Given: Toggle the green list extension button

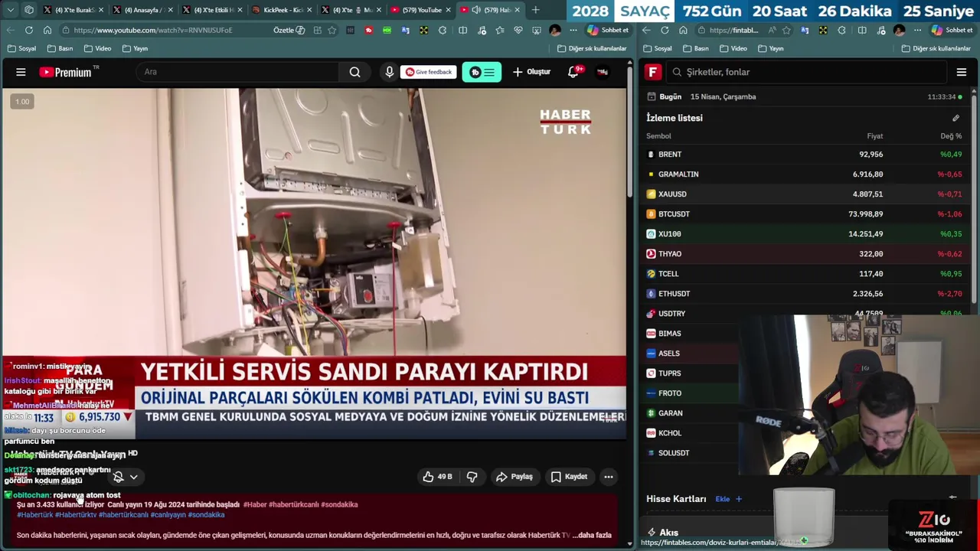Looking at the screenshot, I should [x=482, y=72].
